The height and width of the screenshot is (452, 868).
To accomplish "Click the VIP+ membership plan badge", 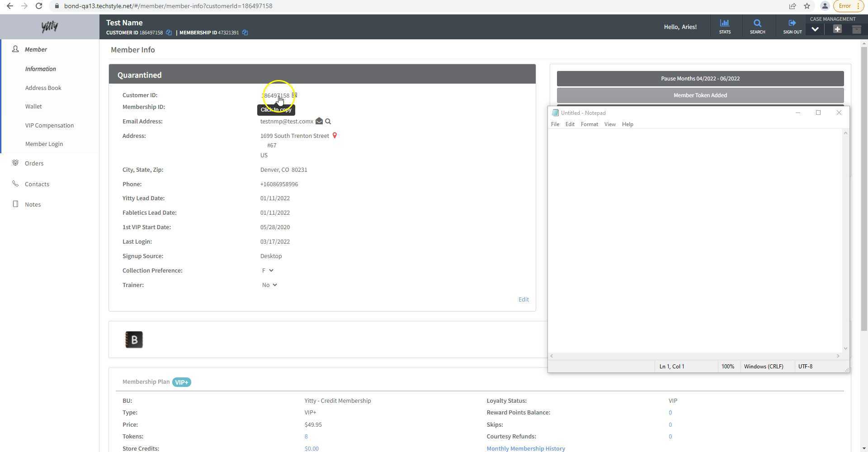I will pyautogui.click(x=182, y=382).
